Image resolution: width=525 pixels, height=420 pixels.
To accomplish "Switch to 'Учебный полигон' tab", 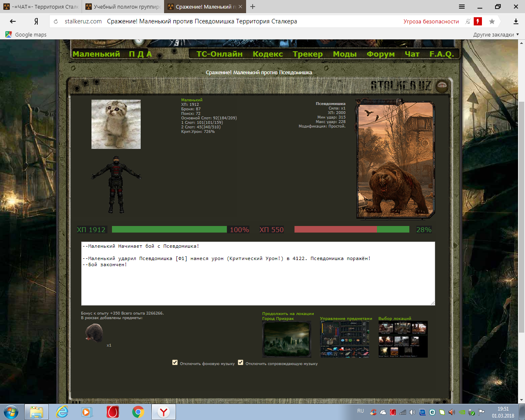I will 123,7.
